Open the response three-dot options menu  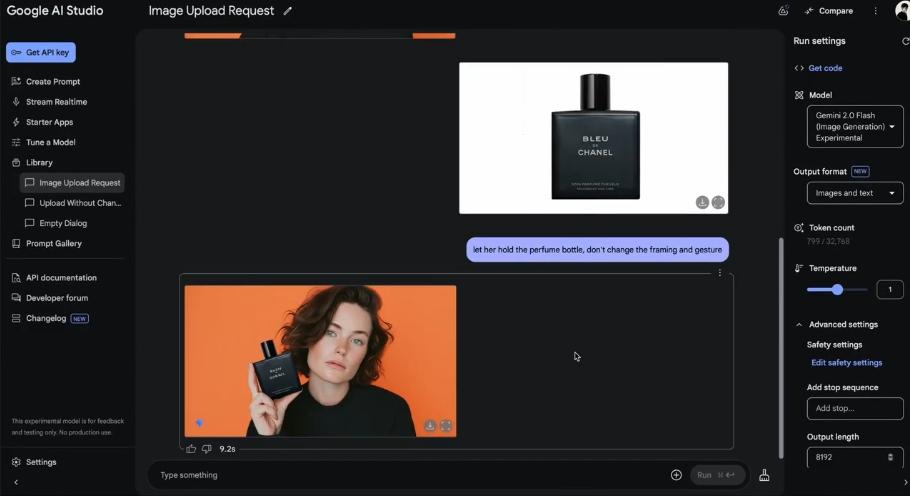point(720,273)
